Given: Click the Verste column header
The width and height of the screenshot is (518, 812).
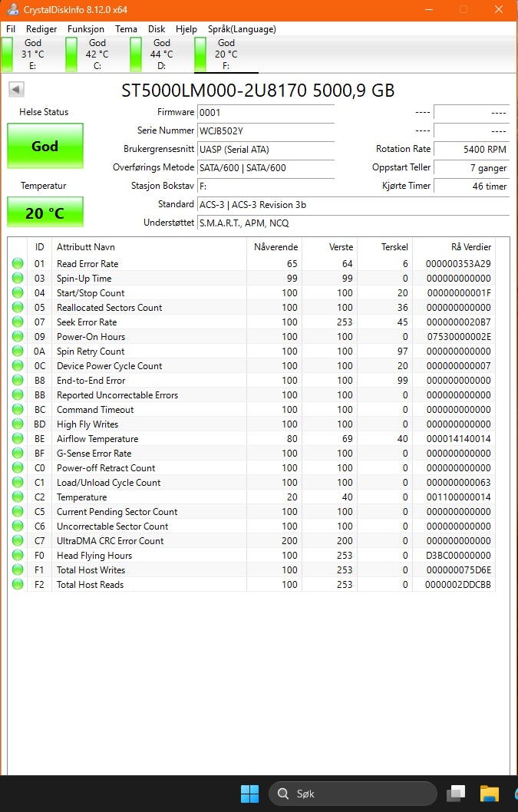Looking at the screenshot, I should [330, 247].
